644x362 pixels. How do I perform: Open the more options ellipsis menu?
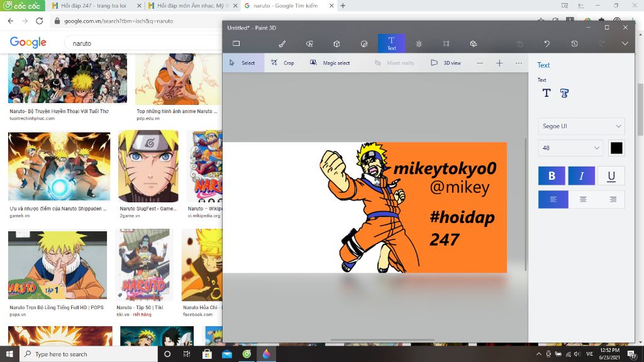[x=519, y=63]
